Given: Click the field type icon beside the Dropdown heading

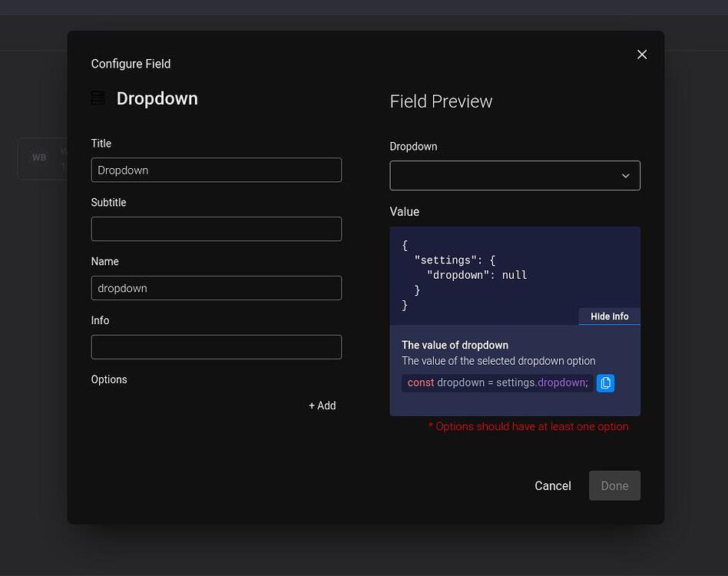Looking at the screenshot, I should [x=98, y=98].
